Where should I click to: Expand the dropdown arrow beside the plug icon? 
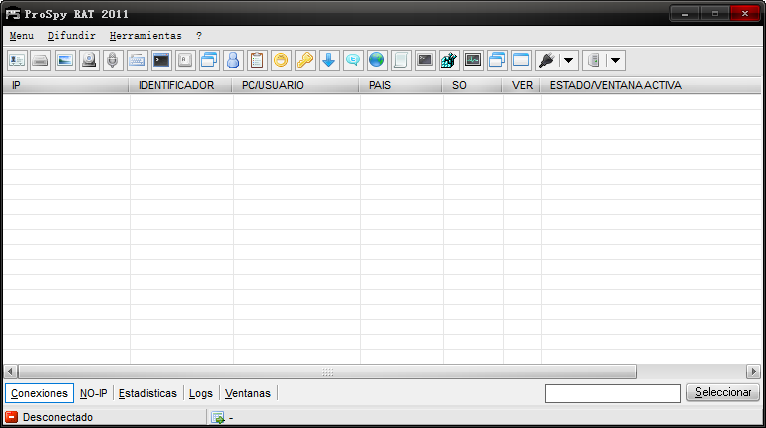point(568,60)
